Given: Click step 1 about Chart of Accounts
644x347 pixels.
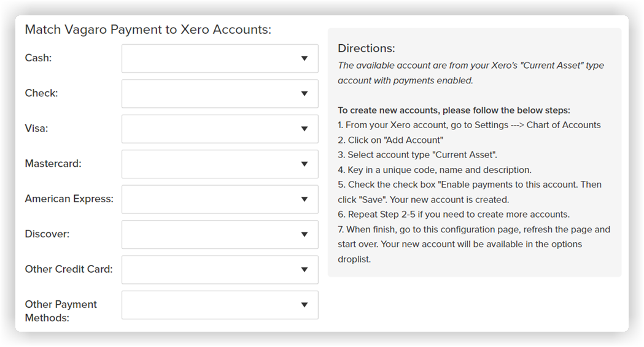Looking at the screenshot, I should pyautogui.click(x=469, y=125).
